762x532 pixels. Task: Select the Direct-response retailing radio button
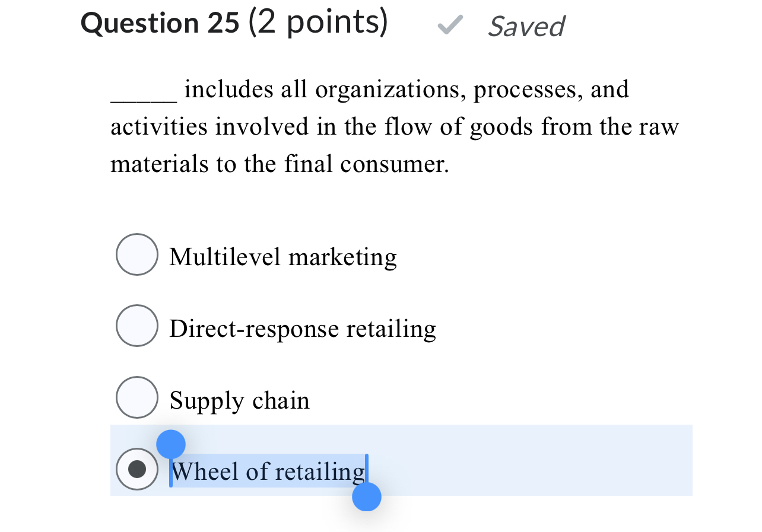pyautogui.click(x=136, y=325)
